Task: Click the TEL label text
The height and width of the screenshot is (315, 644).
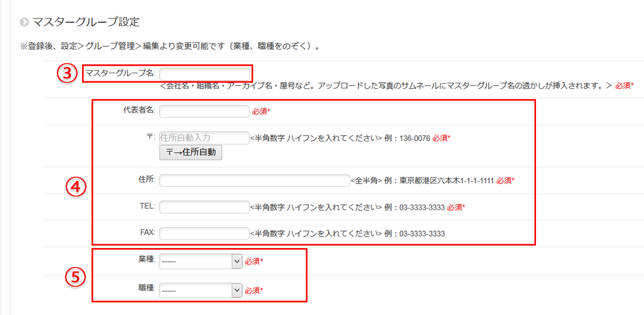Action: [148, 206]
